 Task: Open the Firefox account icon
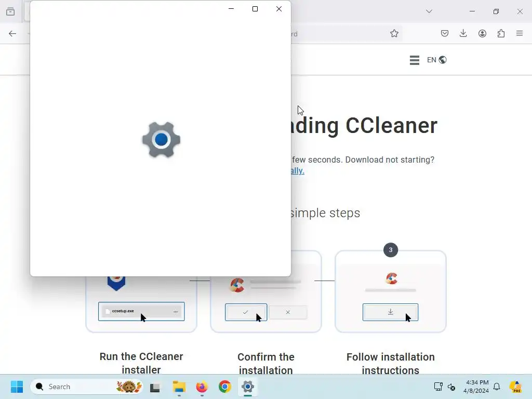[482, 33]
